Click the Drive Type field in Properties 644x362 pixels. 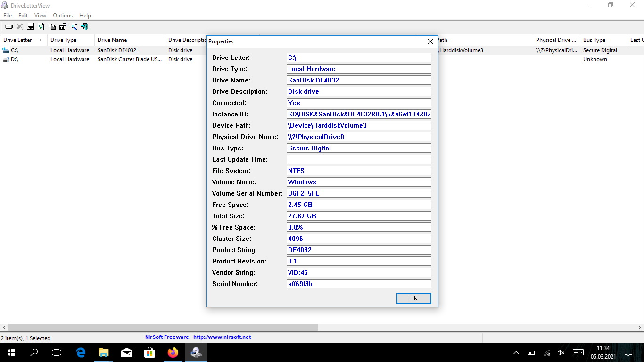coord(359,69)
